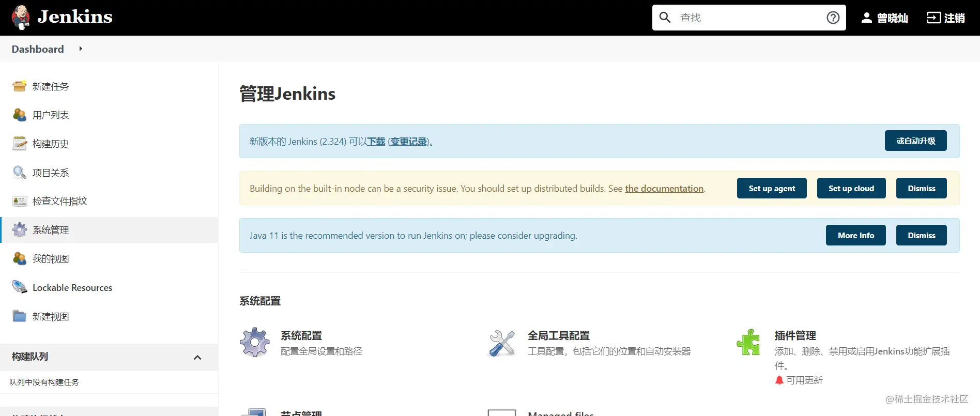
Task: Click the 系统配置 large gear icon
Action: click(255, 342)
